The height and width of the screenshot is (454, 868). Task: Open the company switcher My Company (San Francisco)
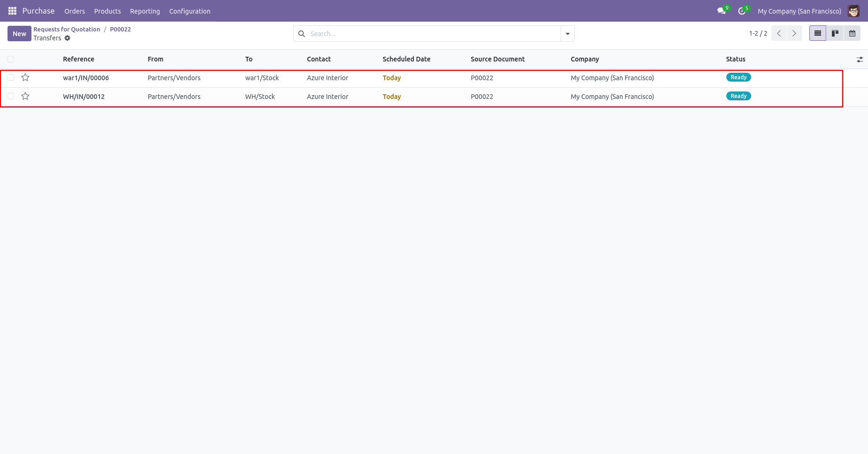point(799,11)
